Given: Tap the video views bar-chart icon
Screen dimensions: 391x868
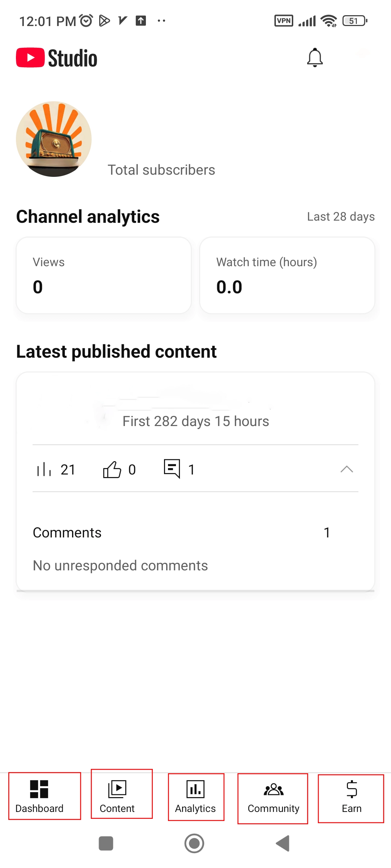Looking at the screenshot, I should coord(44,469).
